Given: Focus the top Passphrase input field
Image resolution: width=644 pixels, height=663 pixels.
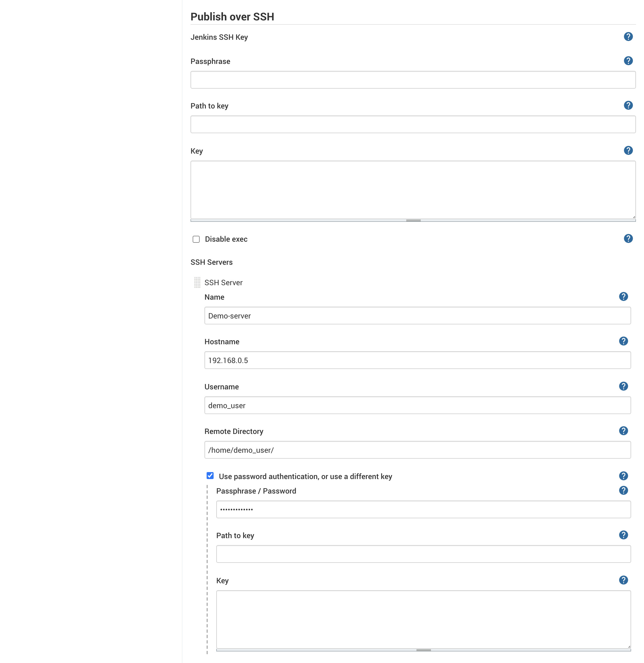Looking at the screenshot, I should 413,80.
